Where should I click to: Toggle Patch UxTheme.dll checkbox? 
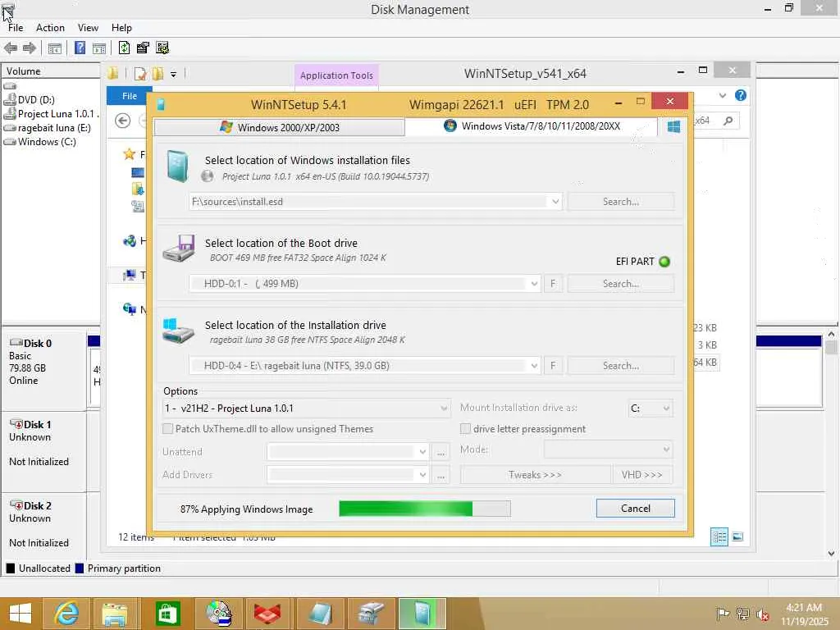[167, 428]
